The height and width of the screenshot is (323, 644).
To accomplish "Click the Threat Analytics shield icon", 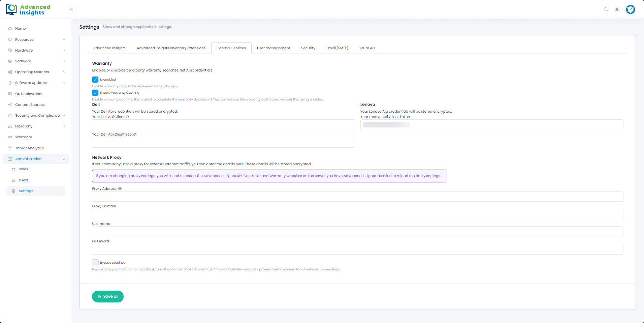I will coord(10,148).
